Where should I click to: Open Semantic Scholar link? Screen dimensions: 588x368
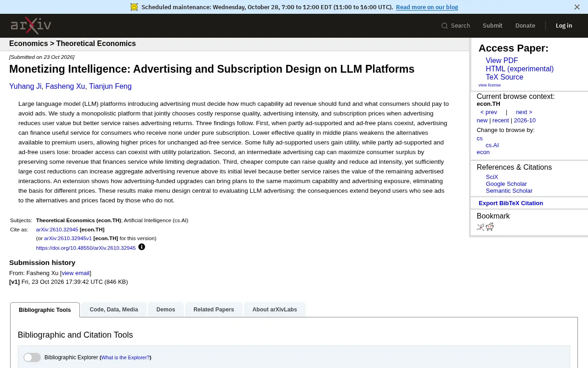509,191
